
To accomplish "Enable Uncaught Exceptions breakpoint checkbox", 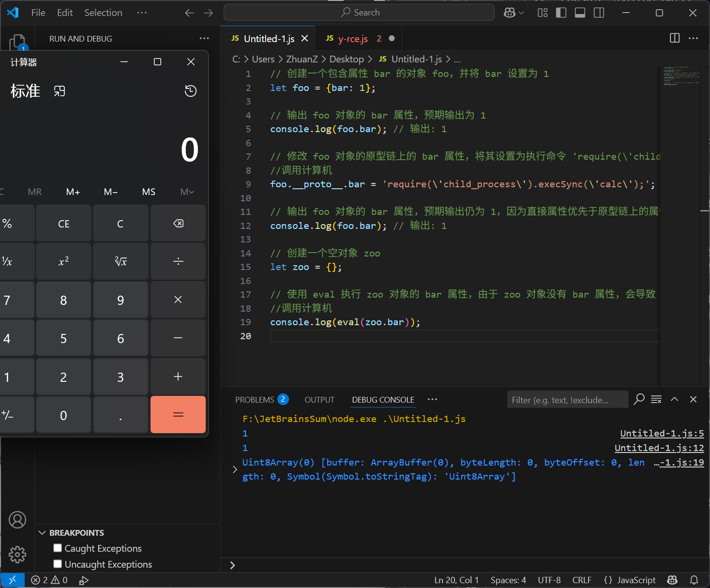I will 58,564.
